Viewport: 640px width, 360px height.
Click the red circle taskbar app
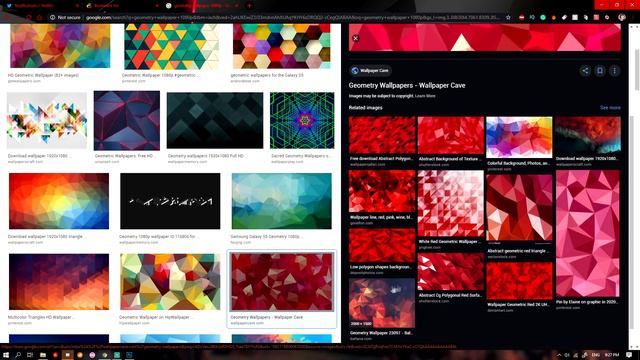click(55, 355)
